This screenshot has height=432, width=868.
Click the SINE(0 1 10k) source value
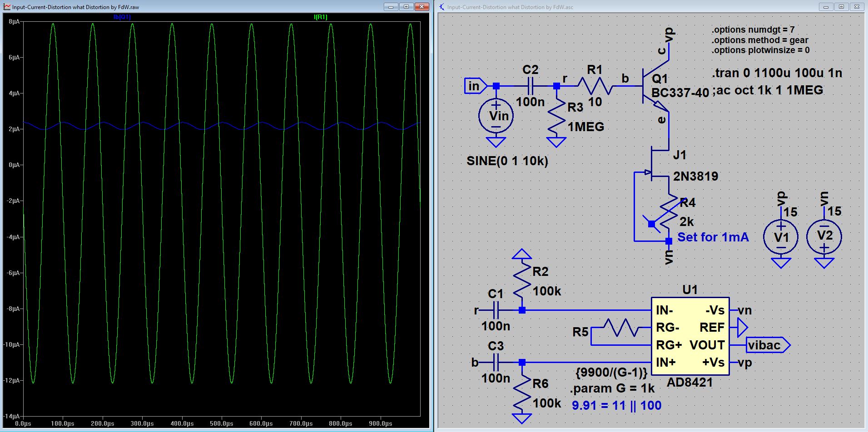point(507,161)
